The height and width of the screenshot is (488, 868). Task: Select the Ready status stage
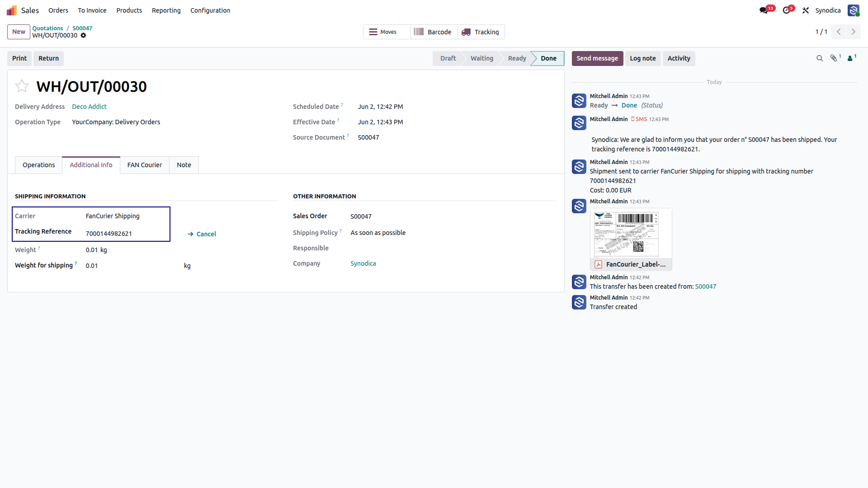point(517,58)
